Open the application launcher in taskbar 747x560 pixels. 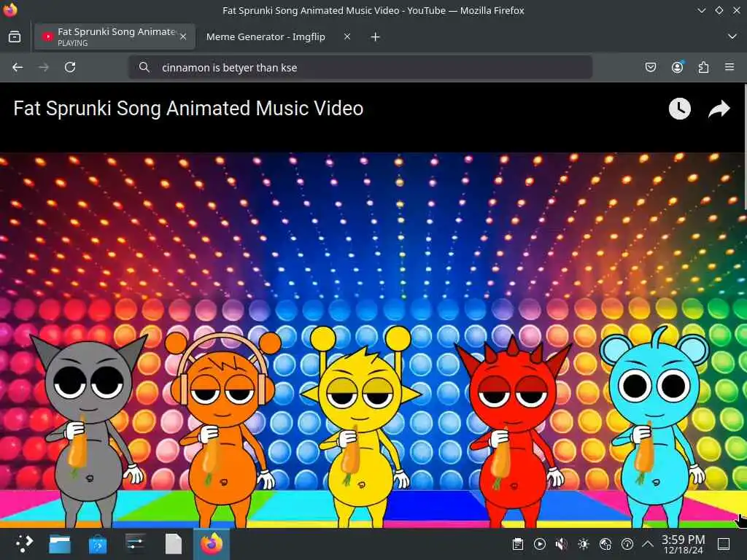[24, 544]
